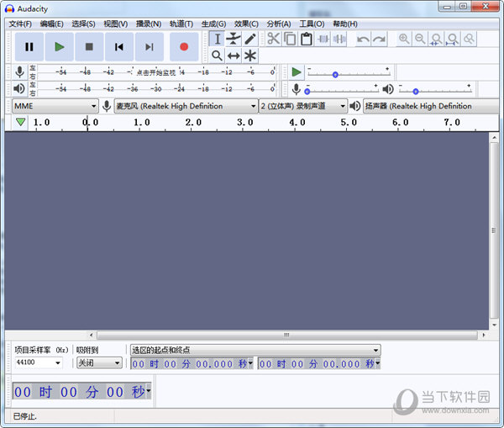Click Silence audio selection icon

pos(339,39)
